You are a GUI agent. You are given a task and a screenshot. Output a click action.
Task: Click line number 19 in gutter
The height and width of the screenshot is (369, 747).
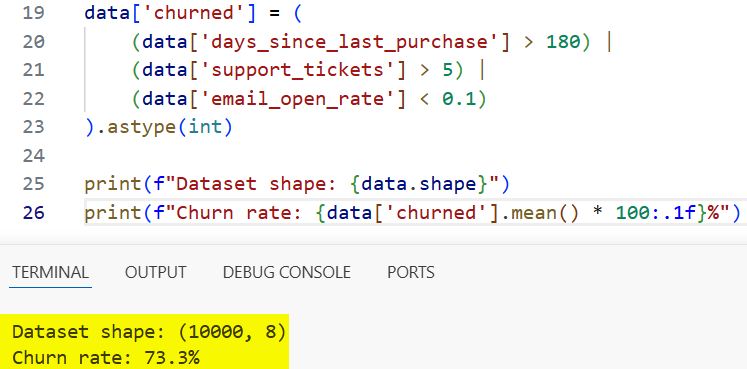click(x=33, y=13)
